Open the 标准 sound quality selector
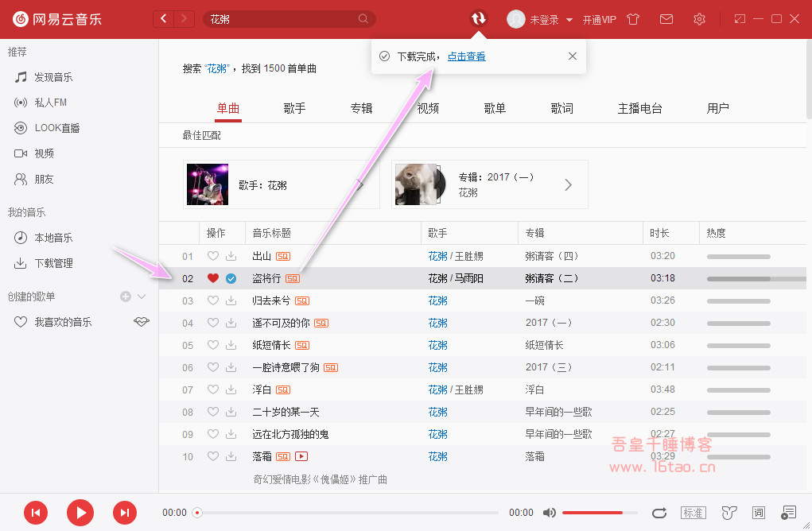812x531 pixels. (x=693, y=513)
